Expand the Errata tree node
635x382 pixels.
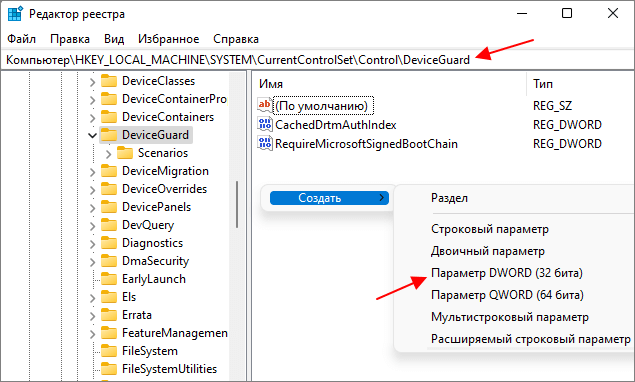92,316
